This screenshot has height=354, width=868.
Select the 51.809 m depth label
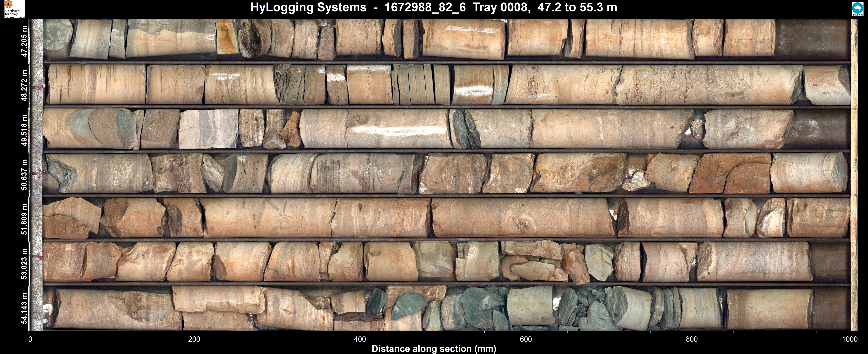pos(24,219)
